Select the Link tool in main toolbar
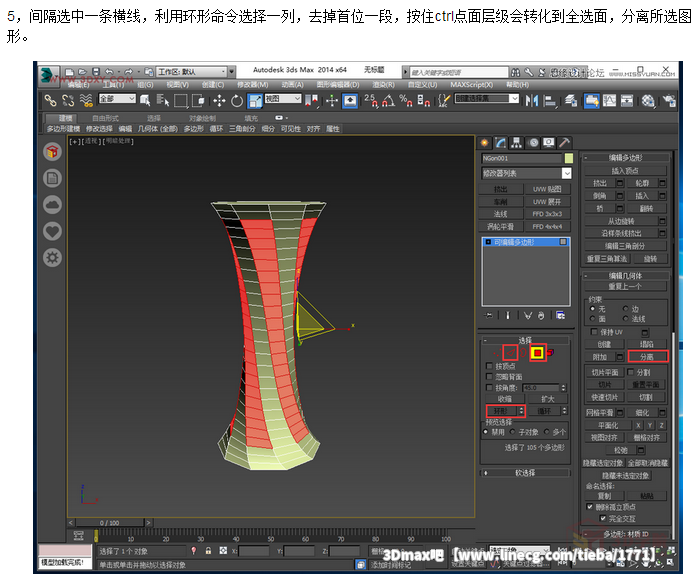Viewport: 695px width, 574px height. pos(50,101)
